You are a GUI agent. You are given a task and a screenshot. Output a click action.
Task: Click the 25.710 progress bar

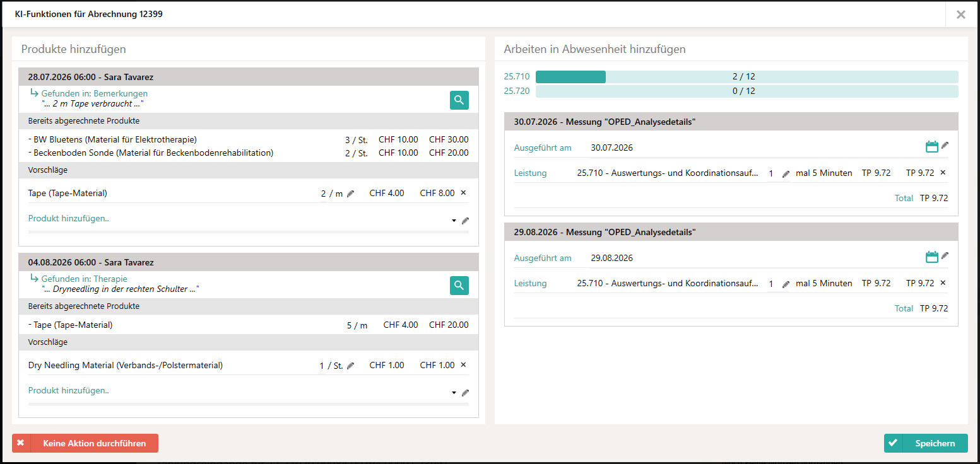tap(747, 77)
